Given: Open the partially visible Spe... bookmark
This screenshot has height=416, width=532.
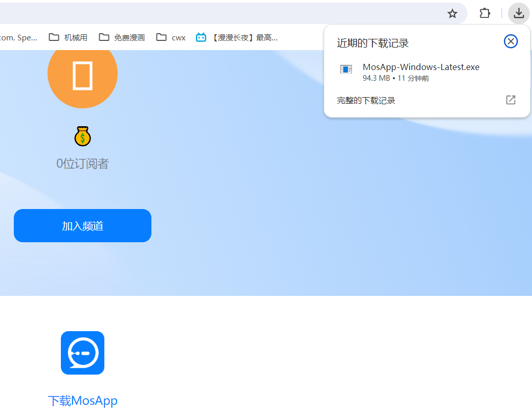Looking at the screenshot, I should pyautogui.click(x=18, y=38).
